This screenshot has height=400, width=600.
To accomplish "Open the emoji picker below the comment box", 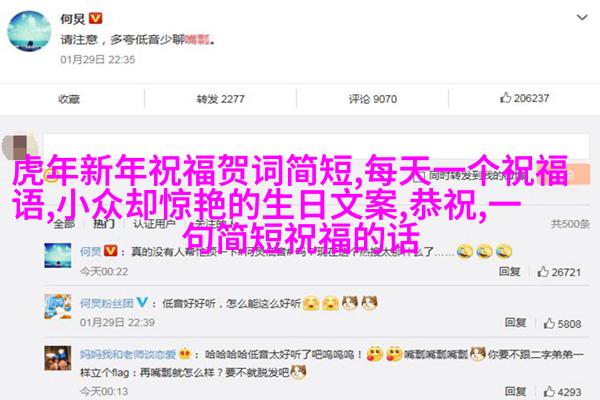I will point(51,176).
